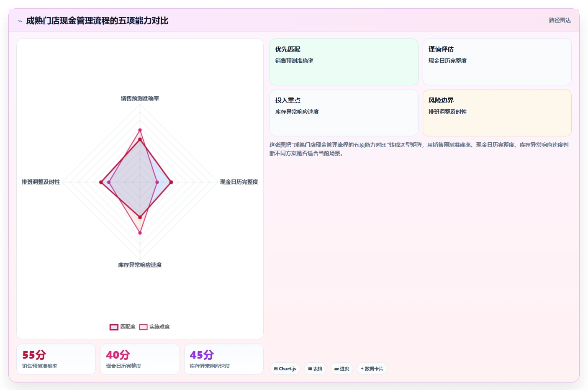588x390 pixels.
Task: Select the 55分 stat card
Action: point(56,359)
